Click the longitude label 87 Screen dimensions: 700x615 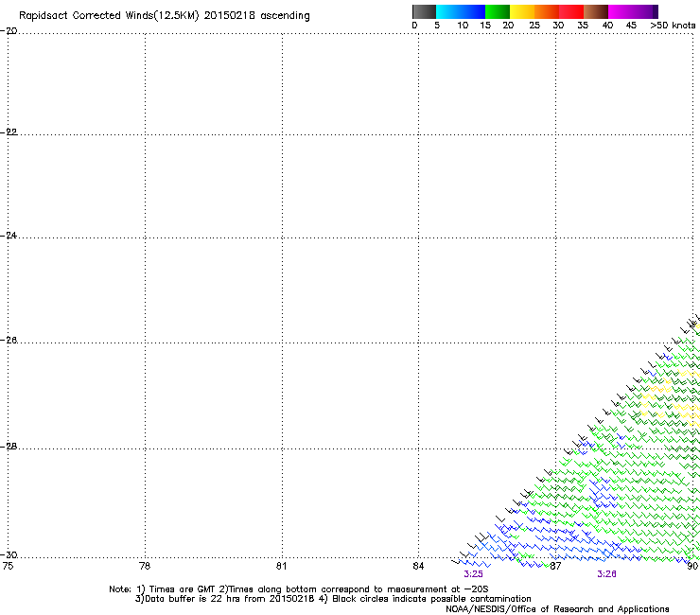(555, 566)
